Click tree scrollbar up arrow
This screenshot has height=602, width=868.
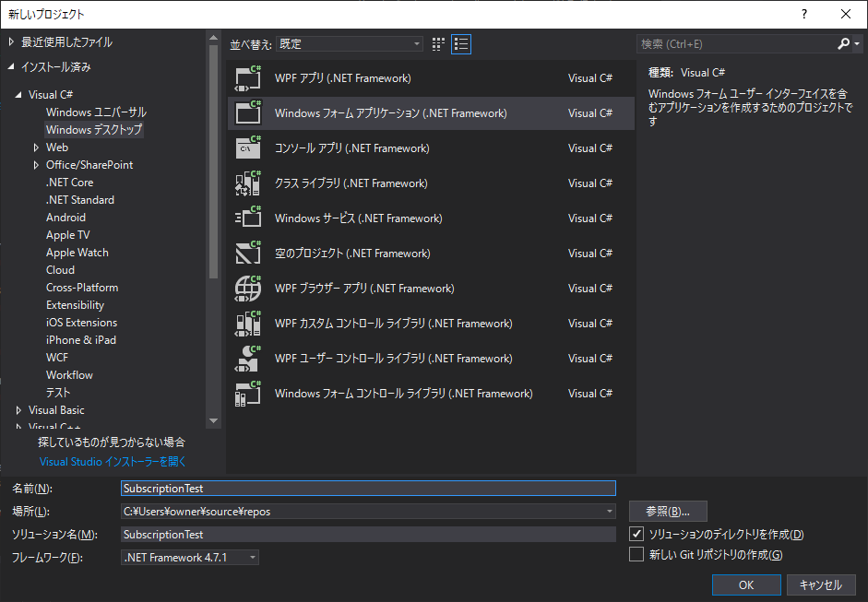click(213, 38)
